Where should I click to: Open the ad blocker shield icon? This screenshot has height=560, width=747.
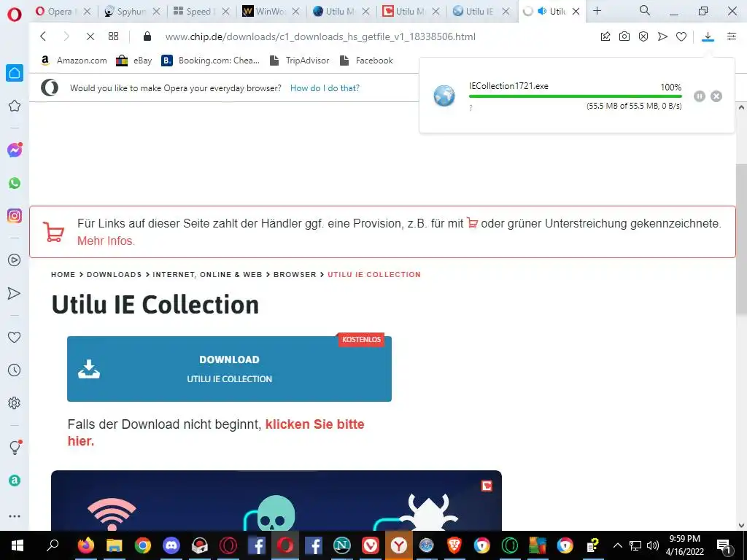643,36
